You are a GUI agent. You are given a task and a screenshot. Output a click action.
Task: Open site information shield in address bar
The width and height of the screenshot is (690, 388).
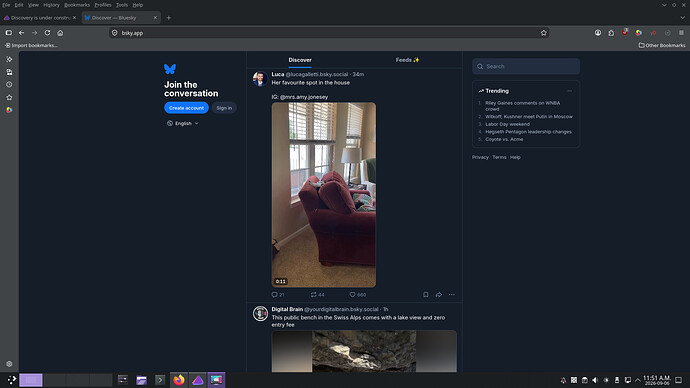[114, 33]
